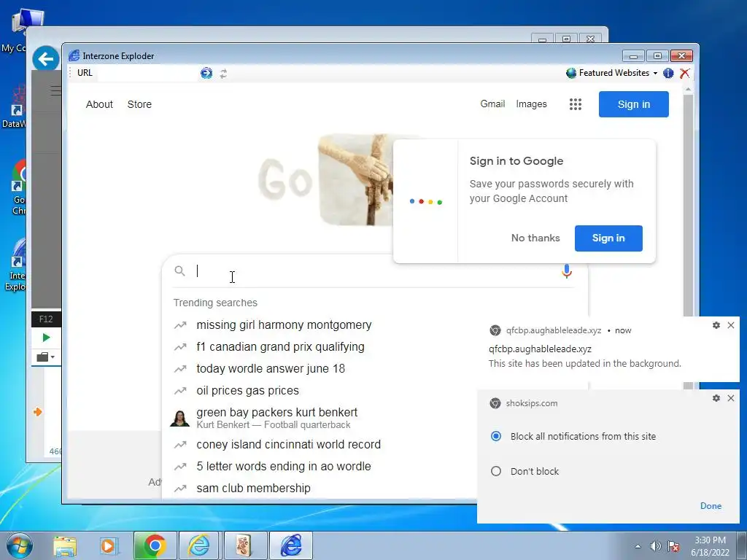The width and height of the screenshot is (747, 560).
Task: Click Sign in inside the Google popup
Action: (608, 238)
